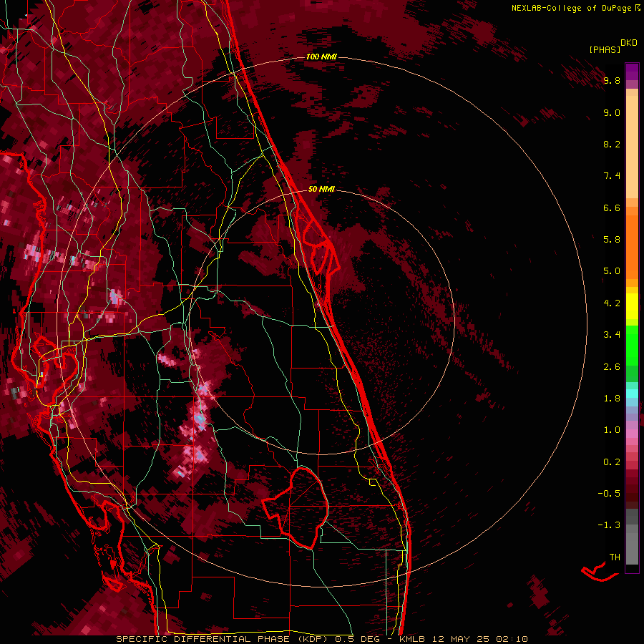Click the Specific Differential Phase caption at the bottom

(321, 639)
